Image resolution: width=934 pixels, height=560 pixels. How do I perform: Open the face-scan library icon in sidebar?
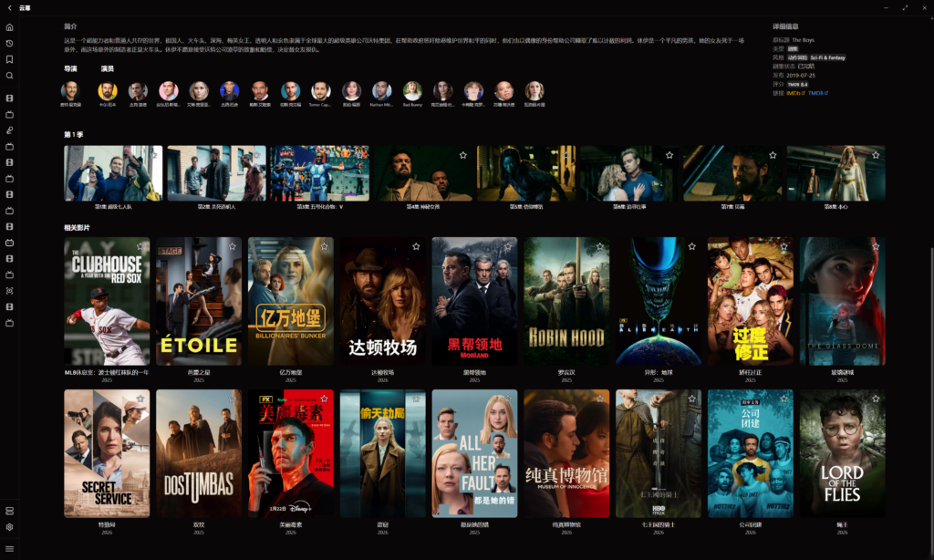9,291
